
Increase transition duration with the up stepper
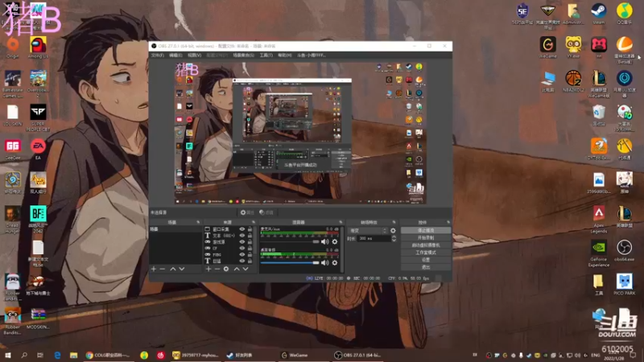pyautogui.click(x=394, y=237)
